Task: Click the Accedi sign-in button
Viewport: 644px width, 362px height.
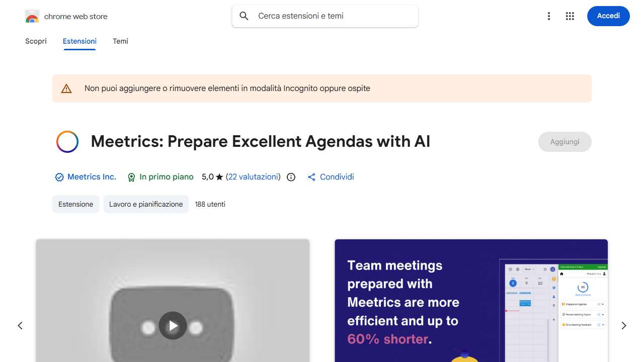Action: click(x=608, y=16)
